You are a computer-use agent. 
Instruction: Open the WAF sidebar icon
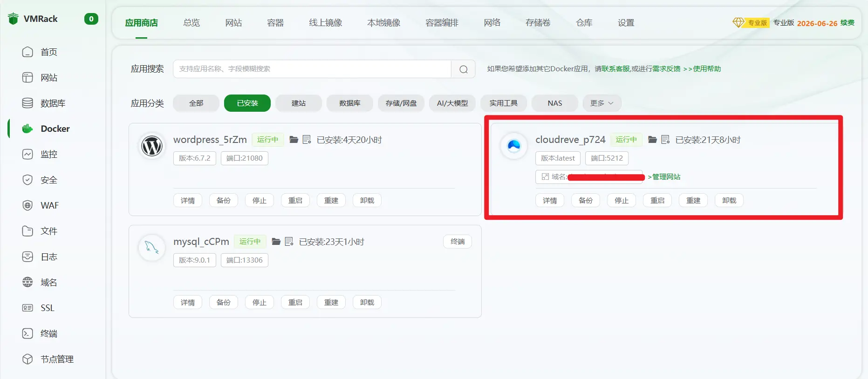[27, 205]
